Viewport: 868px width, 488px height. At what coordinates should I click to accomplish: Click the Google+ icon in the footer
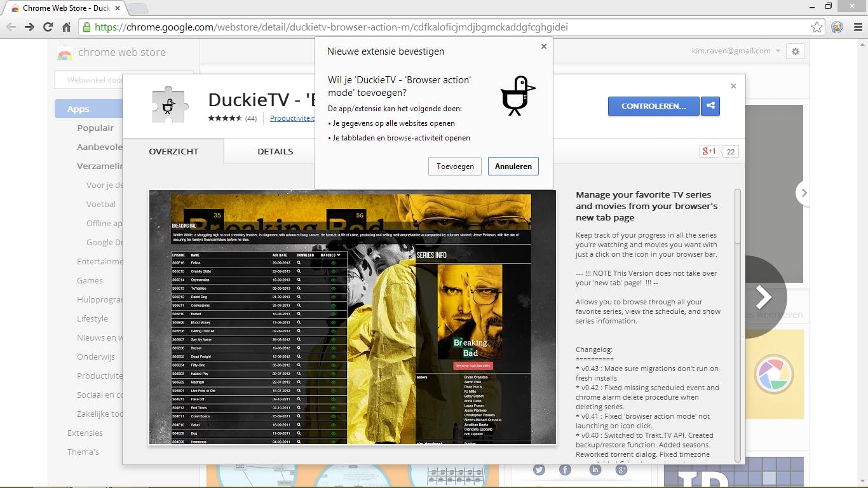coord(621,470)
